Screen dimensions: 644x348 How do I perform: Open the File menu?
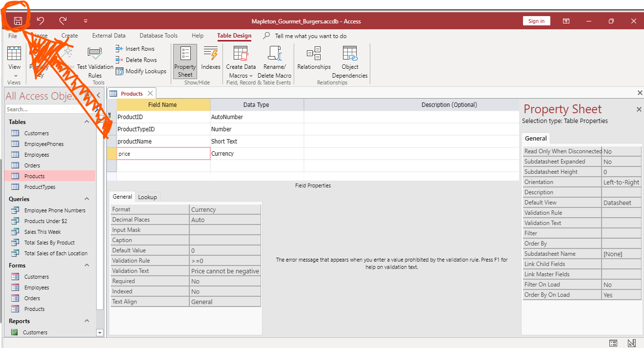[x=13, y=36]
